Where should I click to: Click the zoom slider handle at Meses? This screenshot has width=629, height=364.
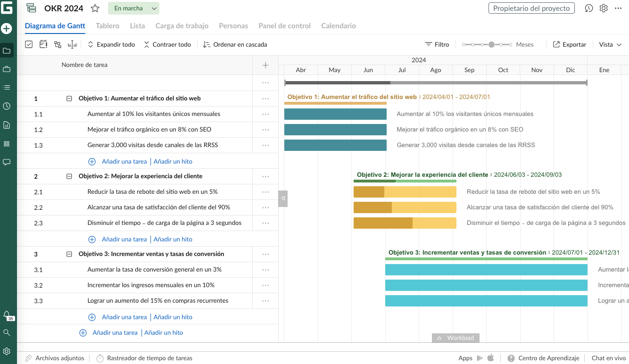click(491, 44)
